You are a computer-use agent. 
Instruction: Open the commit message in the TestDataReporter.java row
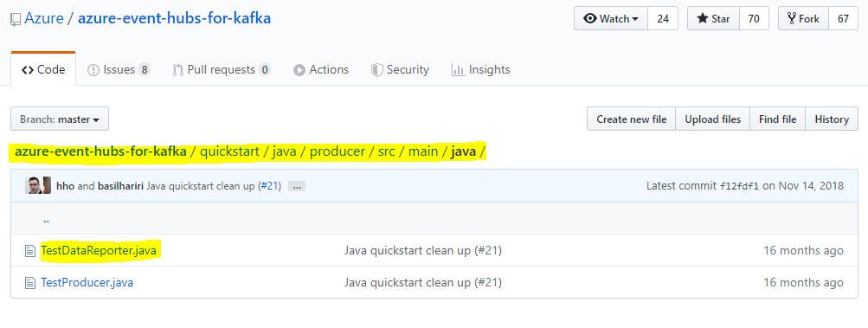(x=423, y=251)
